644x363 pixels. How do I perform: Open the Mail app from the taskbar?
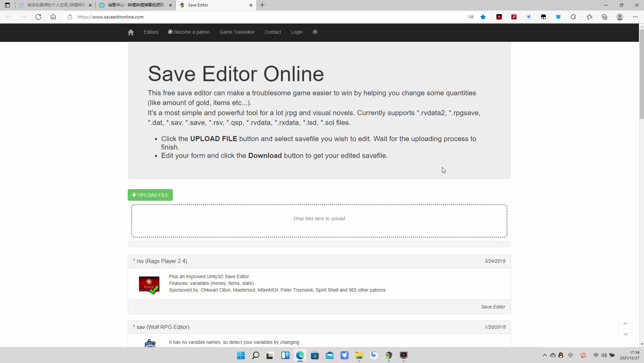pyautogui.click(x=330, y=355)
